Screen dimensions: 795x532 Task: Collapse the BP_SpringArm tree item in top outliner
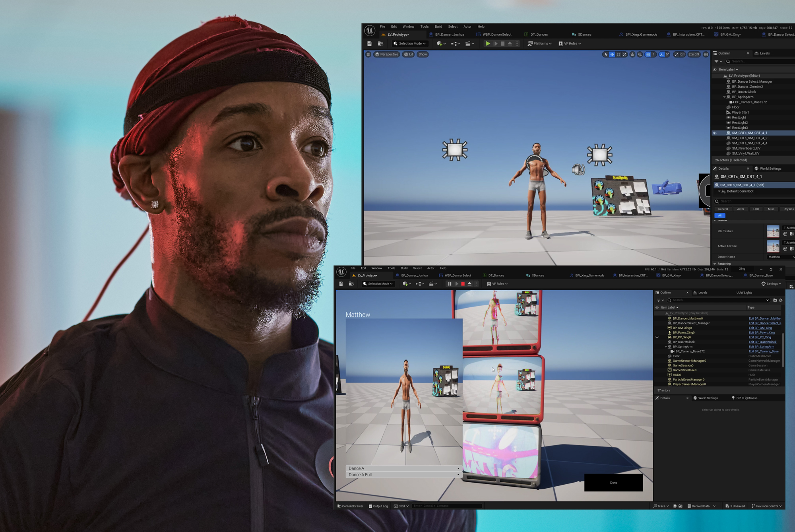point(724,97)
